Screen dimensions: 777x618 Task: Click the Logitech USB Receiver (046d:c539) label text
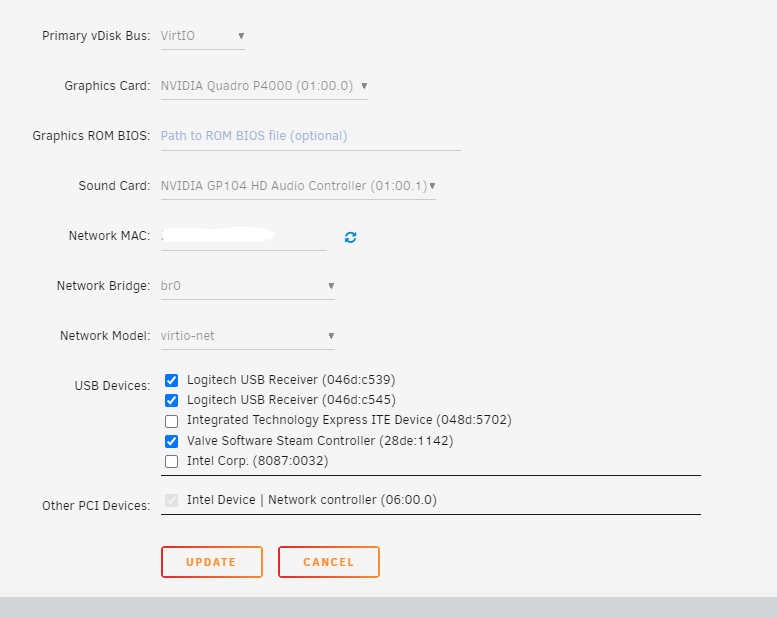[291, 380]
